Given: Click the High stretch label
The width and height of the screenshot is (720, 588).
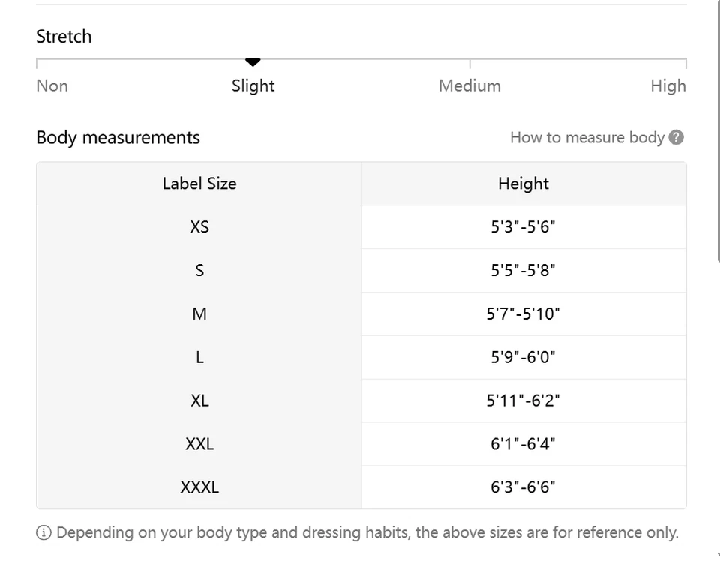Looking at the screenshot, I should (667, 85).
